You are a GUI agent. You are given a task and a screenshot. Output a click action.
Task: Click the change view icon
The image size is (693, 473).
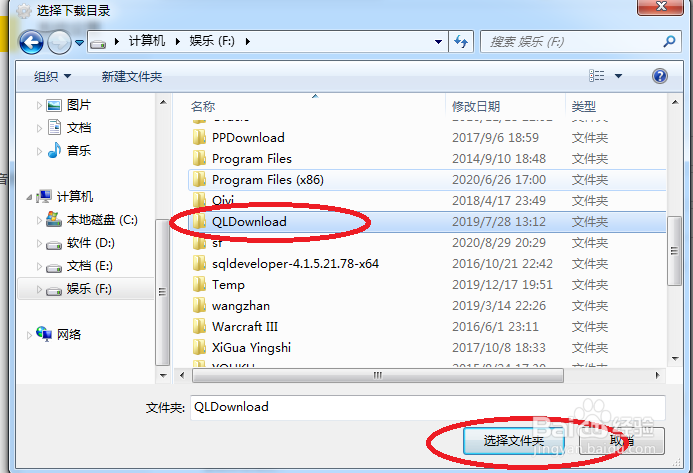click(597, 76)
